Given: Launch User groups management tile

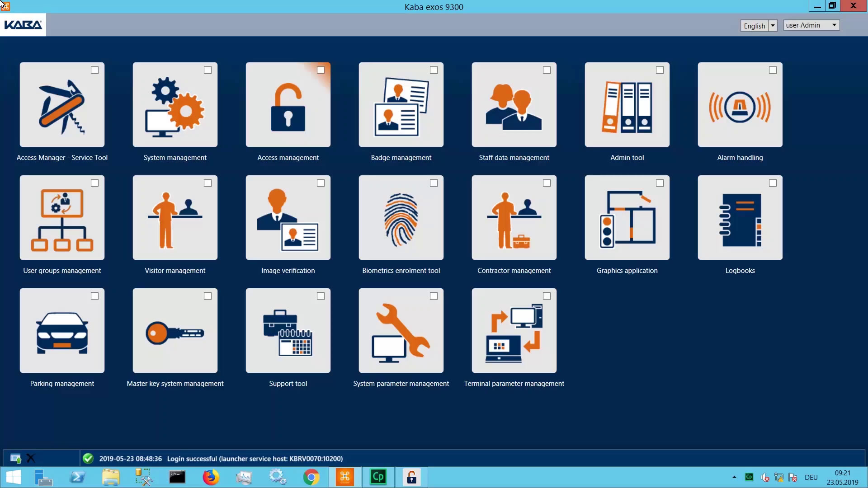Looking at the screenshot, I should click(x=62, y=218).
